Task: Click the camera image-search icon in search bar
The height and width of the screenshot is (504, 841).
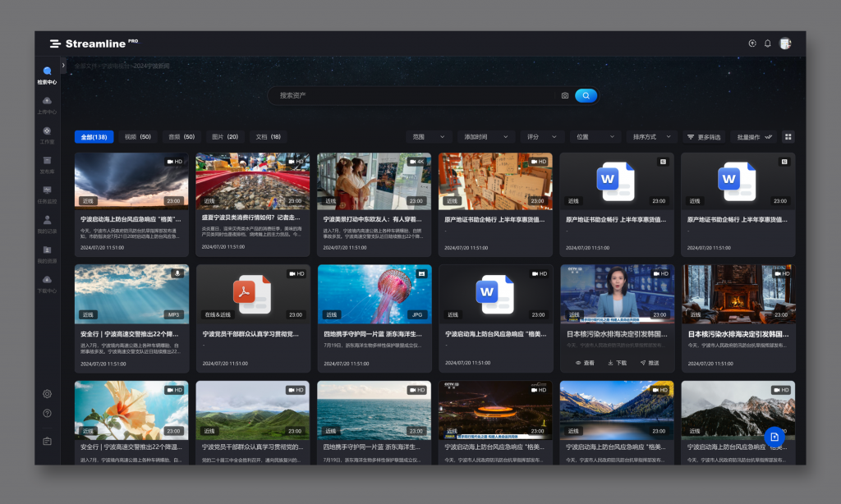Action: (x=565, y=95)
